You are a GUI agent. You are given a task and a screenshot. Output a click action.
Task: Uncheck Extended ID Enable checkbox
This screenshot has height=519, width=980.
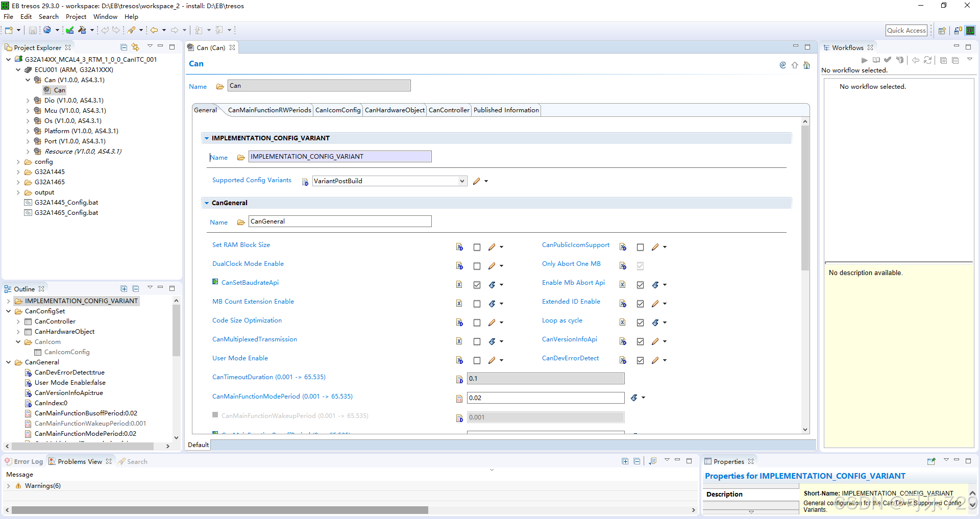click(x=640, y=304)
